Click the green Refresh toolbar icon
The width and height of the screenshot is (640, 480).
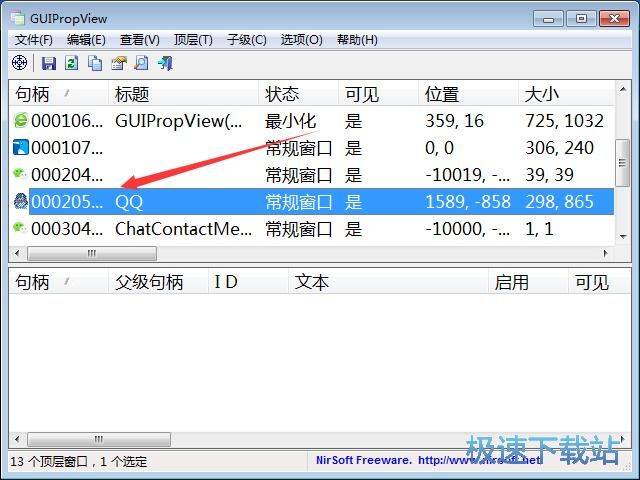coord(71,63)
